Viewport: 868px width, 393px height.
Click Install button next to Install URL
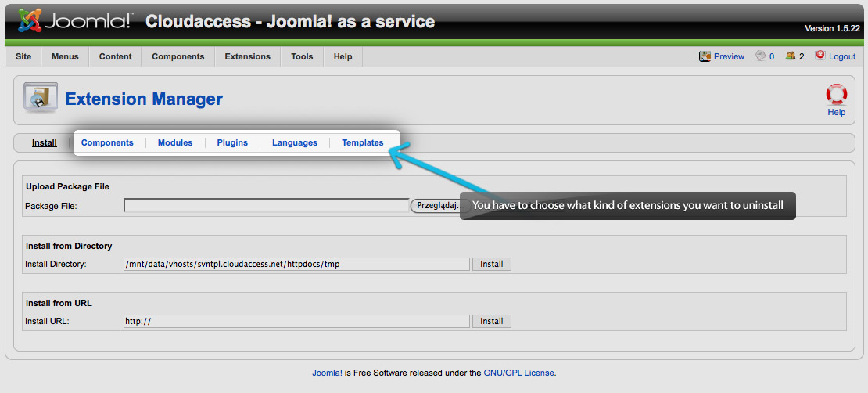(492, 321)
